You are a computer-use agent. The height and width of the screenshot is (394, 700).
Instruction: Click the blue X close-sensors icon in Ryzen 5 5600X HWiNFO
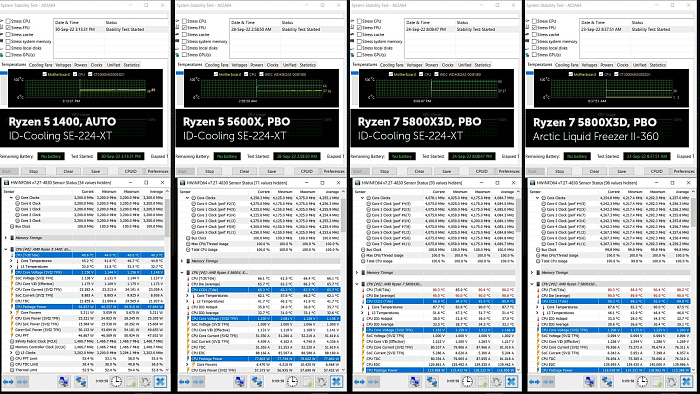coord(336,382)
